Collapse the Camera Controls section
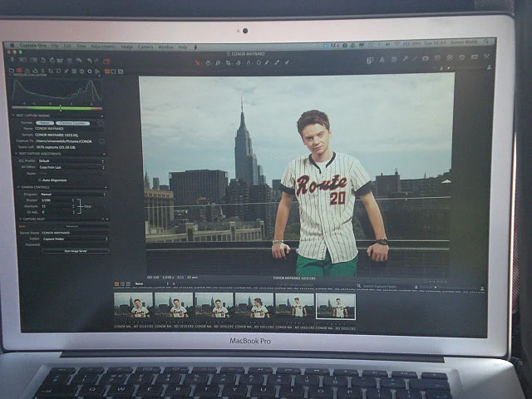The width and height of the screenshot is (532, 399). [x=18, y=187]
